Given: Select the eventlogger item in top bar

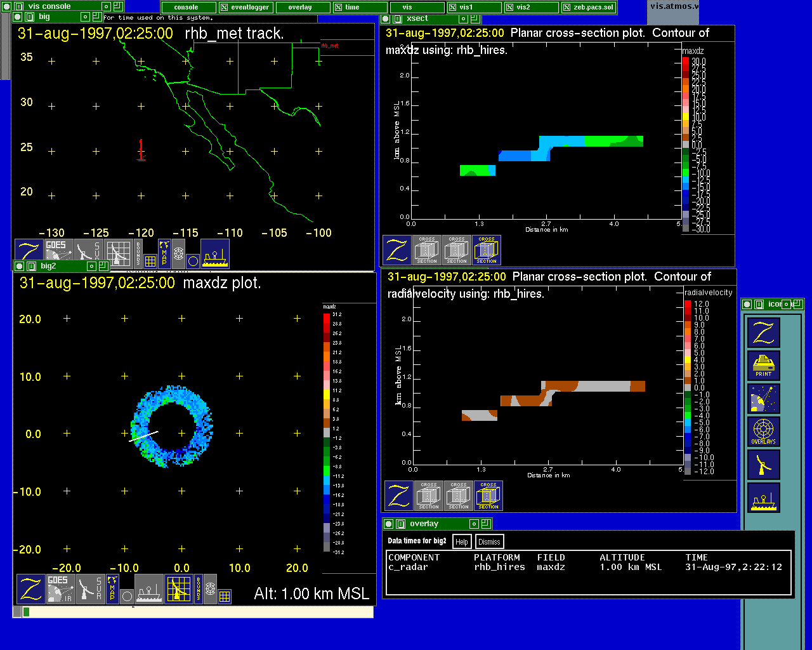Looking at the screenshot, I should pyautogui.click(x=246, y=8).
